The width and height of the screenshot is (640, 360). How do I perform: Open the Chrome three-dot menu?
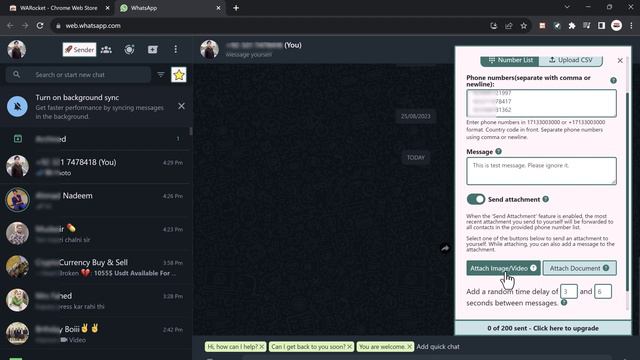631,26
